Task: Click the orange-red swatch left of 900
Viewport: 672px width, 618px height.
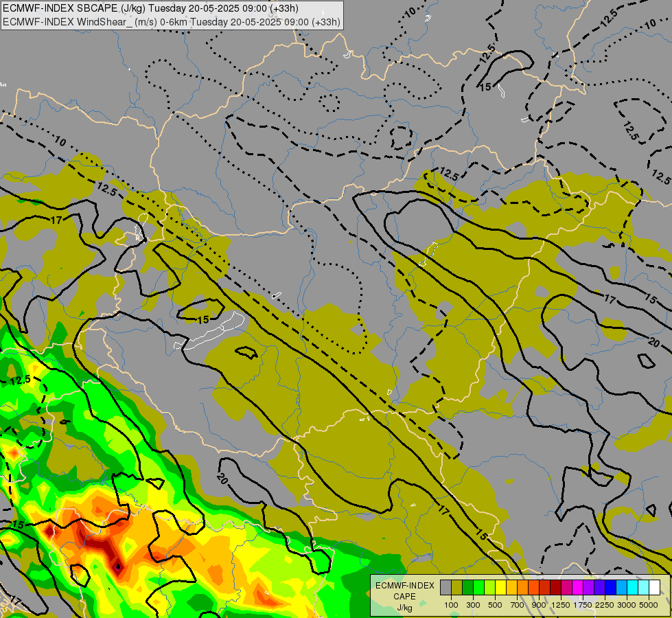Action: coord(534,587)
